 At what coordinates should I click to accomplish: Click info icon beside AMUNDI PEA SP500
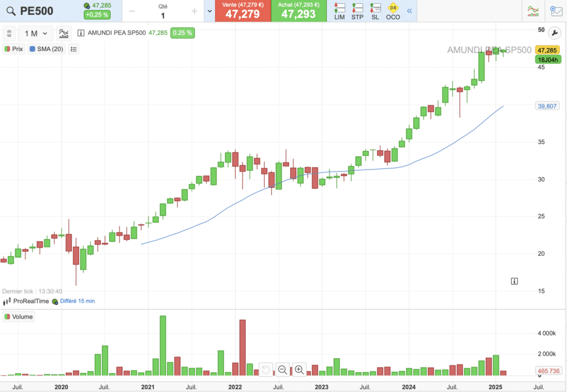point(81,33)
